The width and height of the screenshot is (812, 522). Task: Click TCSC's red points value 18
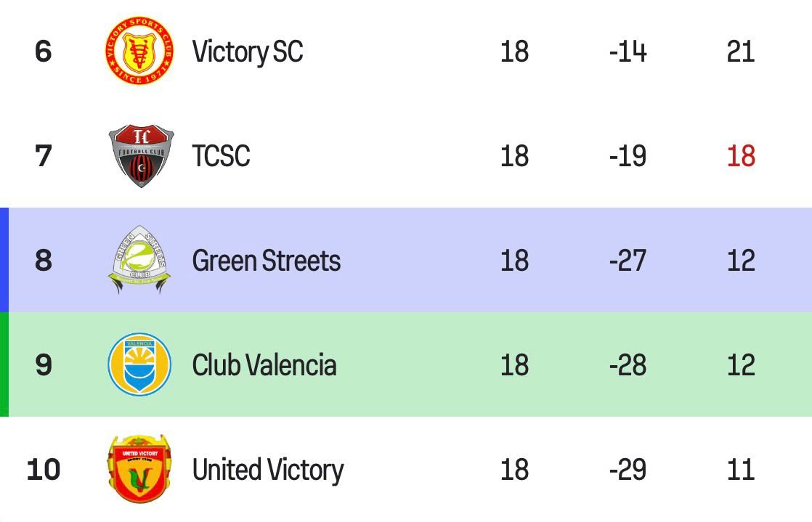coord(741,156)
